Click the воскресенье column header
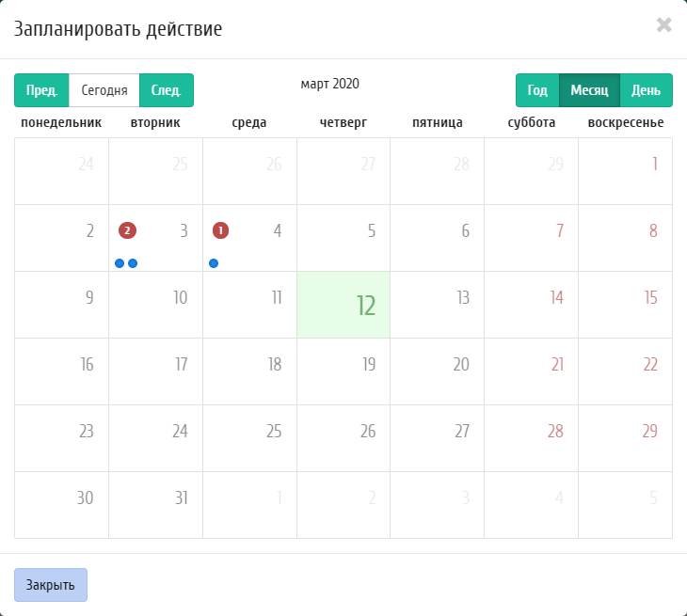This screenshot has height=616, width=687. [x=626, y=122]
